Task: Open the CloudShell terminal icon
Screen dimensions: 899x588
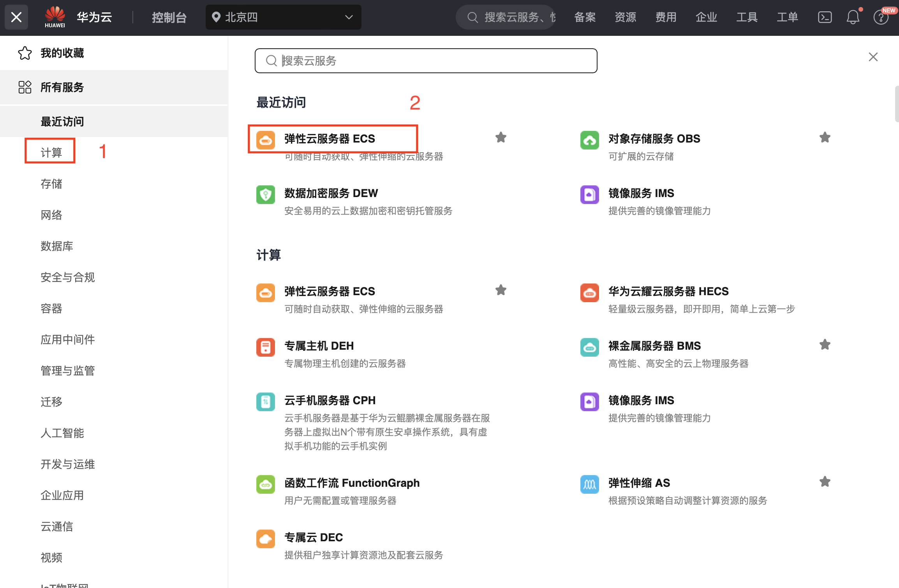Action: 825,17
